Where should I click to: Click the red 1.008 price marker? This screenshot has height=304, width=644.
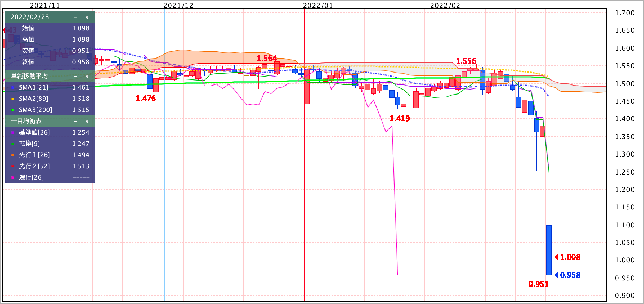[567, 257]
